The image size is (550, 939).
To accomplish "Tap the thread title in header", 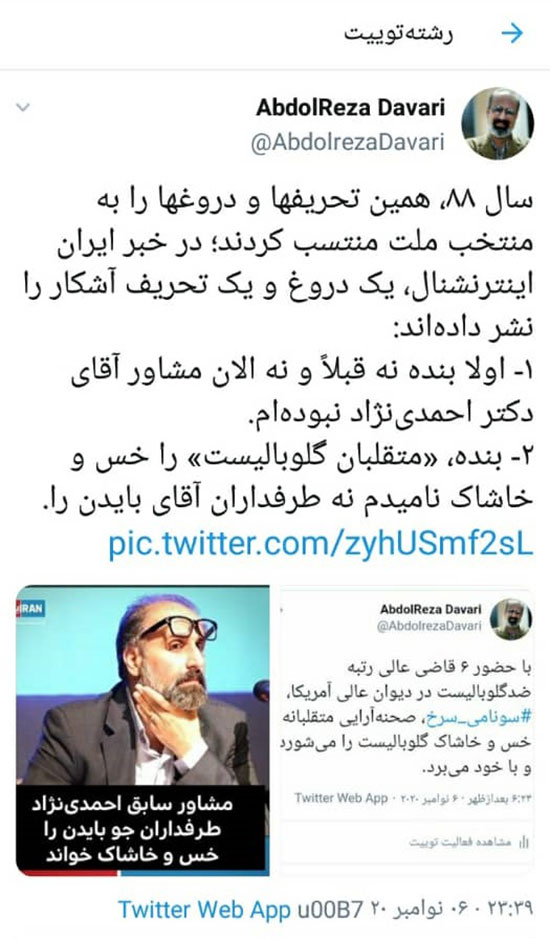I will click(x=398, y=34).
